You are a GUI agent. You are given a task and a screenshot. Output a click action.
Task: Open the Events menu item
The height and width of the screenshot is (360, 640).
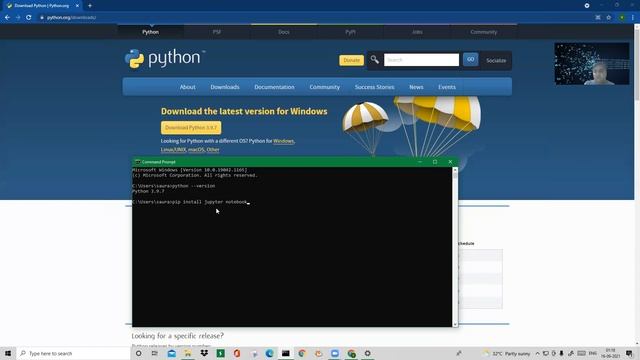tap(447, 87)
